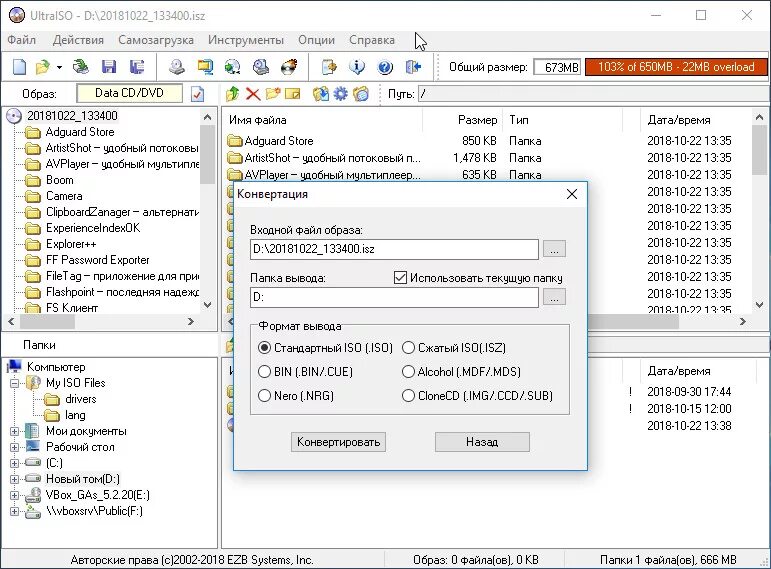Click the Compress ISO toolbar icon

pyautogui.click(x=205, y=66)
